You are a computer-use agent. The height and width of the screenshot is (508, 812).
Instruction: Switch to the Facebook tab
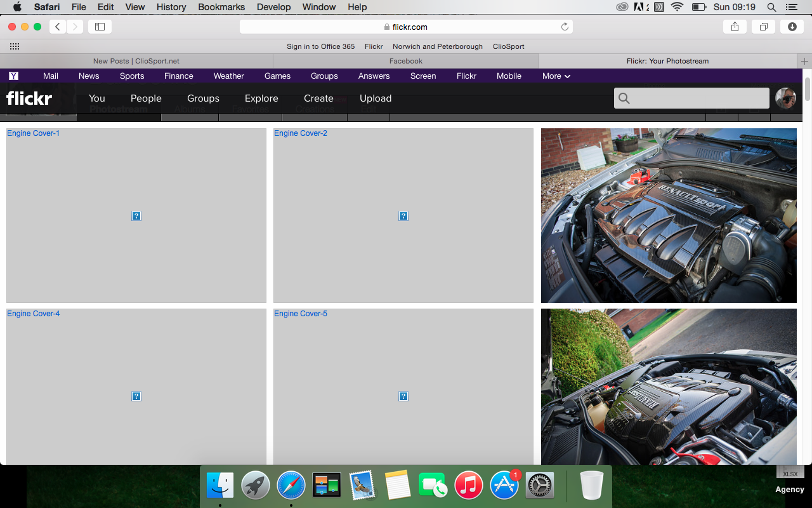[405, 61]
